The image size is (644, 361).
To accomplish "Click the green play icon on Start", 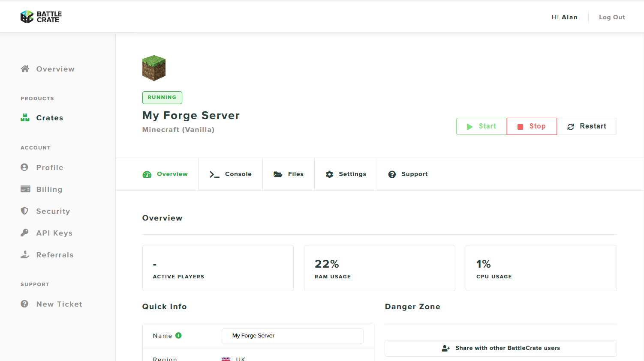I will pyautogui.click(x=469, y=127).
